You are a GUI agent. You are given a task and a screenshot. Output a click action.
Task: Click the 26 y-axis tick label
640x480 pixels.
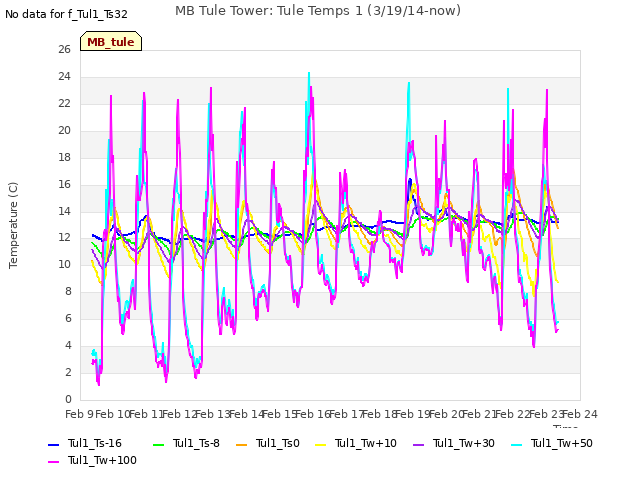[64, 50]
